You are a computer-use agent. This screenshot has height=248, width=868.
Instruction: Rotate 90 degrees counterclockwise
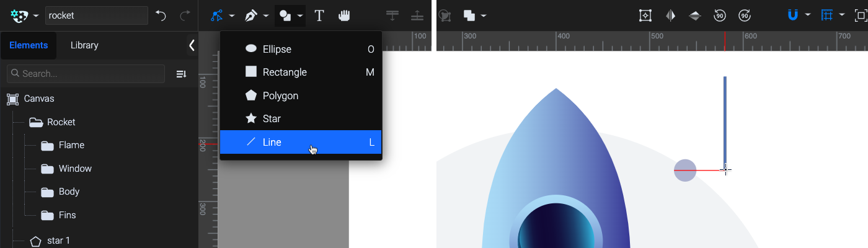point(720,15)
